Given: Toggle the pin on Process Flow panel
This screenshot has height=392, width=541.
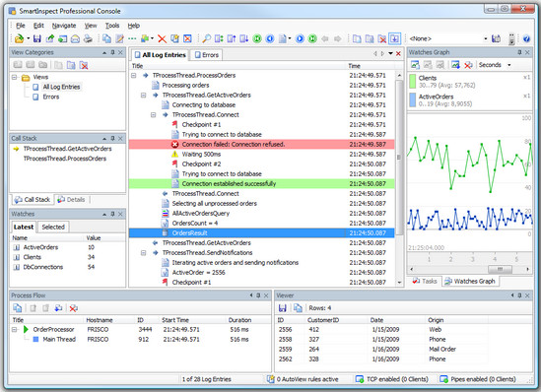Looking at the screenshot, I should point(258,295).
